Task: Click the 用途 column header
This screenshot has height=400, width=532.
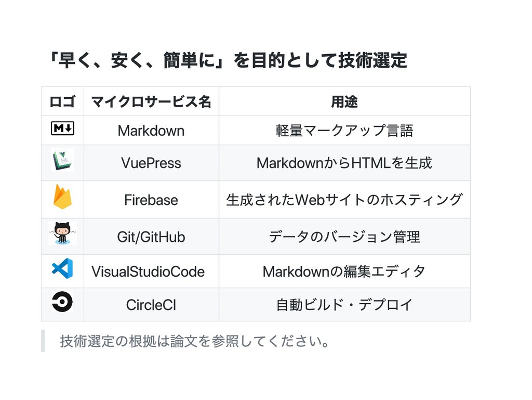Action: pos(345,101)
